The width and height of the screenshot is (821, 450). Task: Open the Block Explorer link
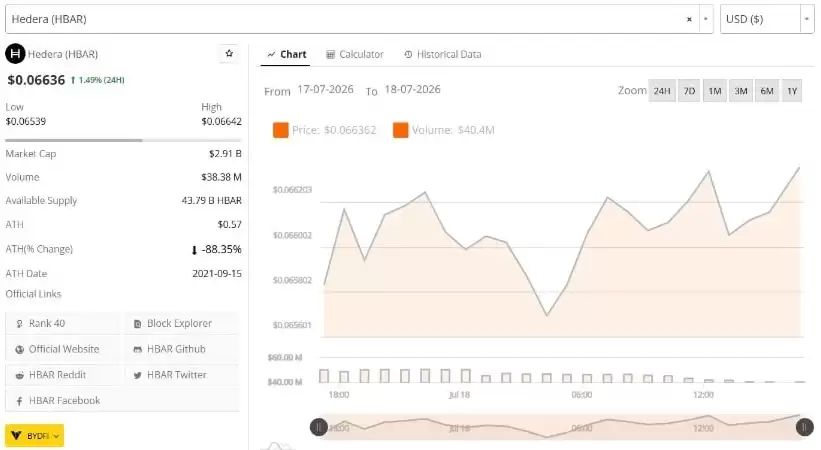click(x=181, y=324)
